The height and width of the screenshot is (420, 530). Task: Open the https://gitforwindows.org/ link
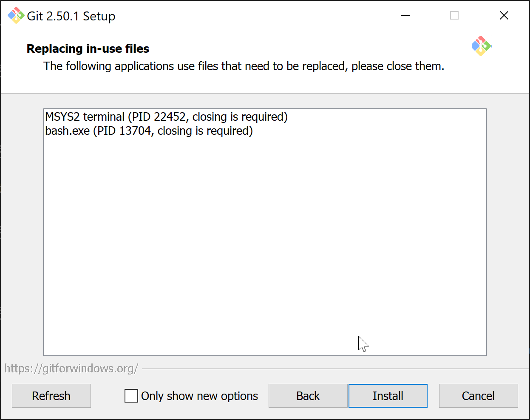(x=71, y=368)
